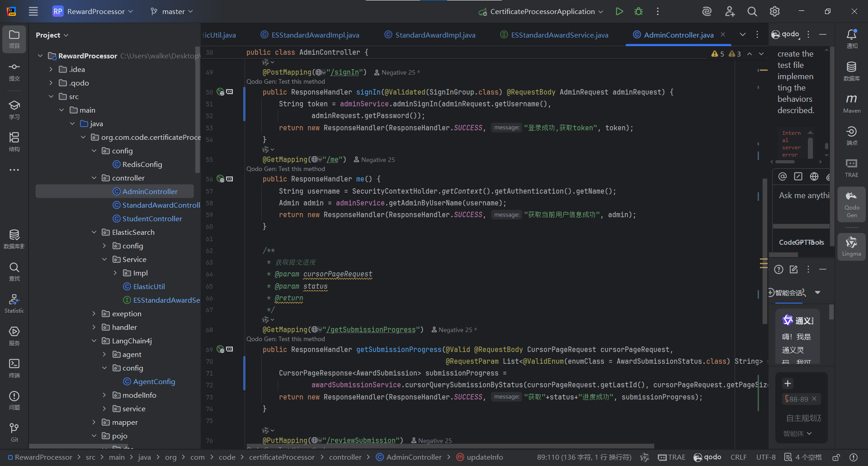The width and height of the screenshot is (868, 466).
Task: Click Qodo Gen test link above me()
Action: [x=285, y=169]
